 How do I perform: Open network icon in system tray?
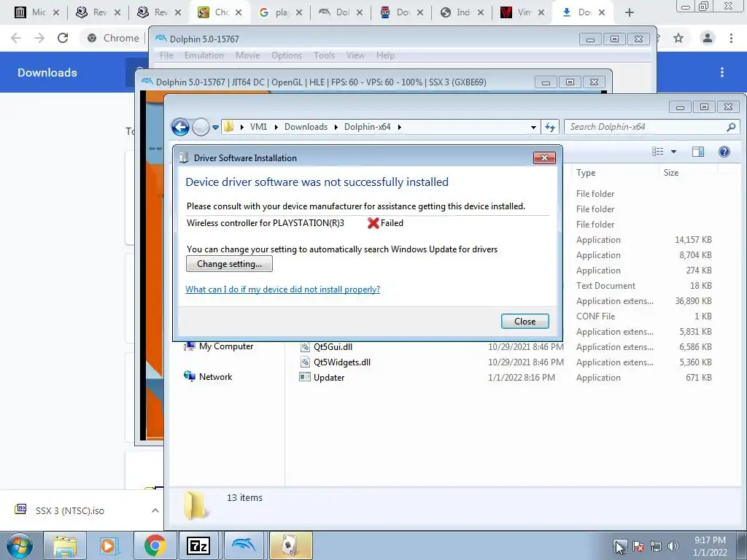[656, 547]
